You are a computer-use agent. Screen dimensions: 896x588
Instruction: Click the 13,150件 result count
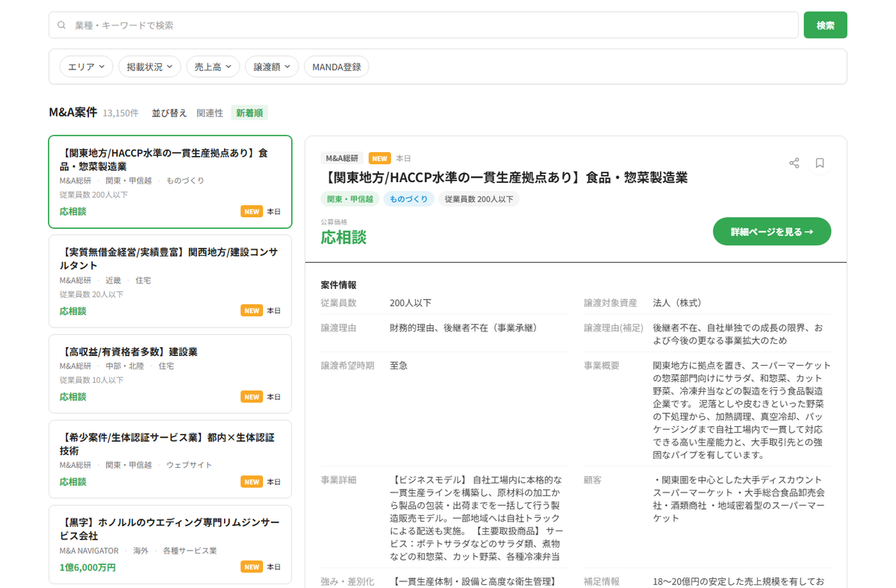pos(121,113)
